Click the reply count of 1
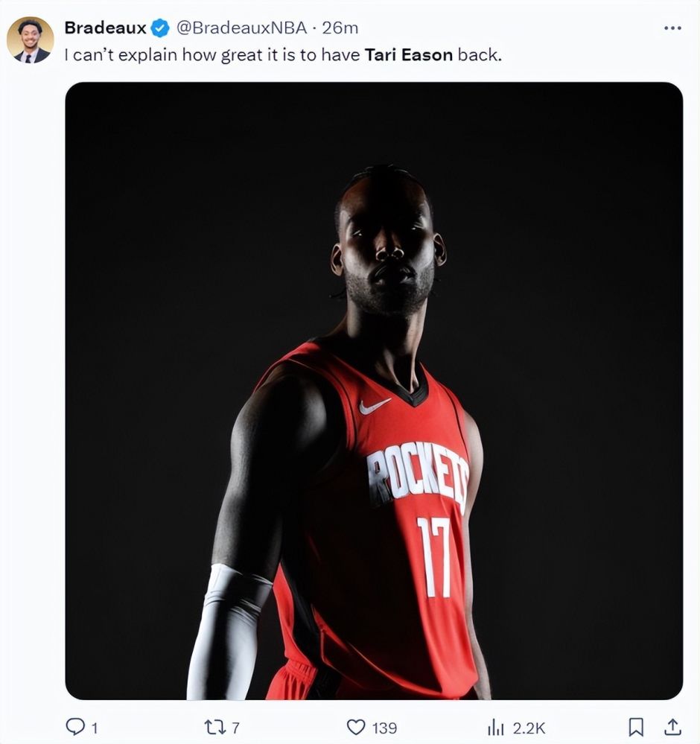This screenshot has height=744, width=700. point(95,728)
